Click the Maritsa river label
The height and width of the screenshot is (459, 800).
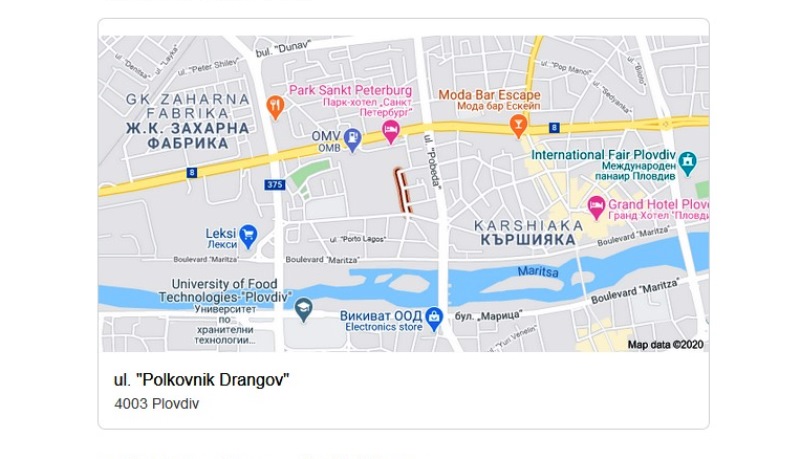click(x=538, y=271)
